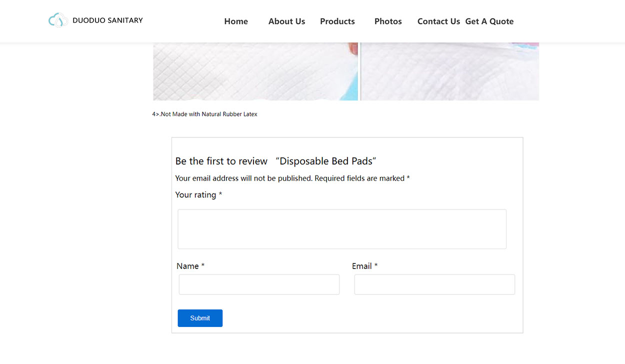Click the "Be the first to review" heading
Image resolution: width=625 pixels, height=364 pixels.
click(275, 161)
